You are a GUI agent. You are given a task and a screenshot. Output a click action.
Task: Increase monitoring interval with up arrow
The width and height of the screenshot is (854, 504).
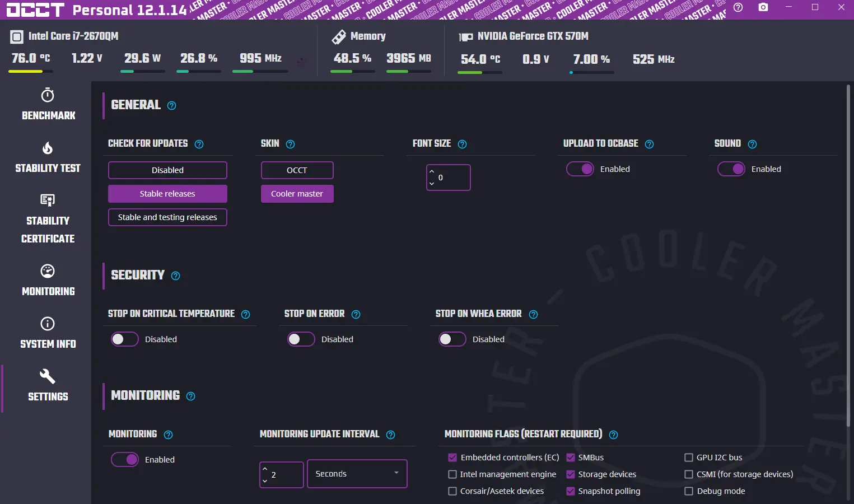[x=265, y=469]
